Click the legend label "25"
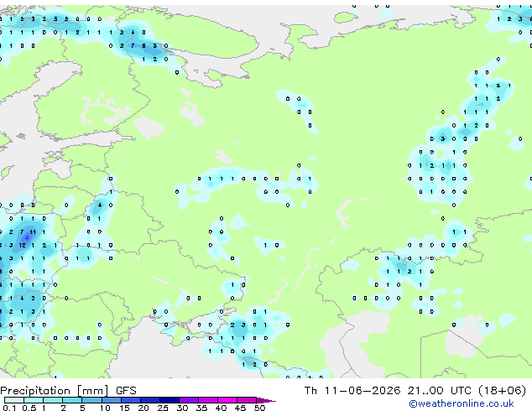This screenshot has width=532, height=411. click(163, 408)
